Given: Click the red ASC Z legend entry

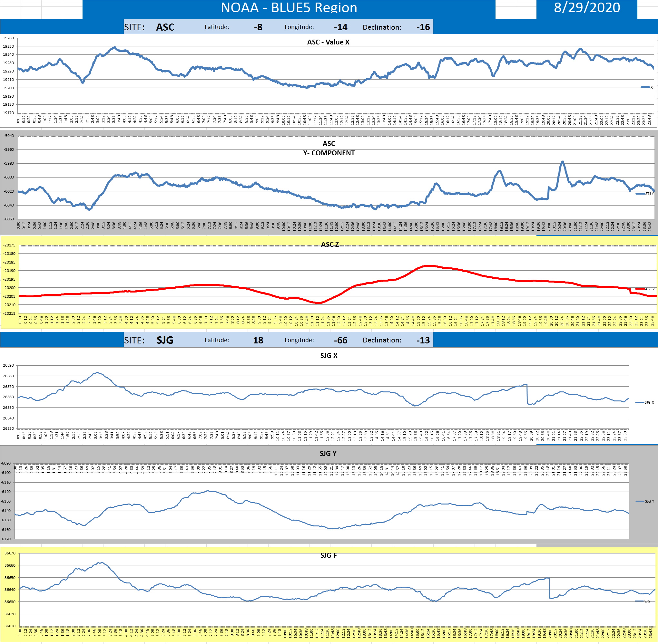Looking at the screenshot, I should click(x=645, y=289).
